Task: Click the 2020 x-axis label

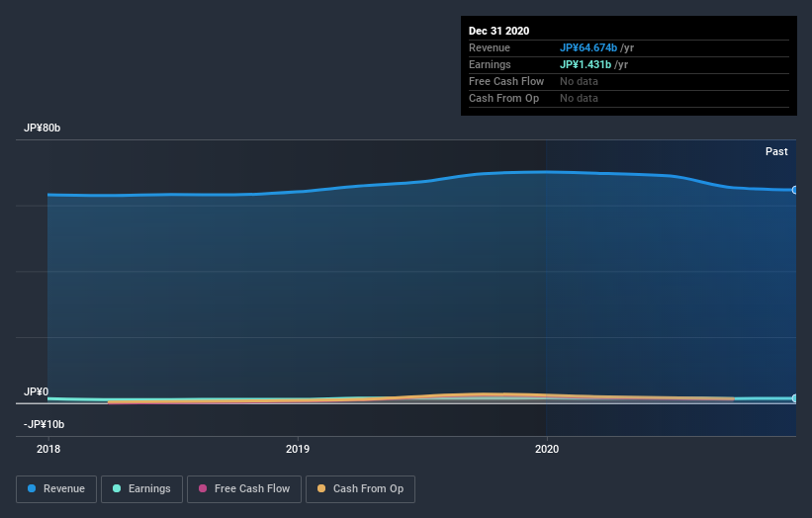Action: click(547, 449)
